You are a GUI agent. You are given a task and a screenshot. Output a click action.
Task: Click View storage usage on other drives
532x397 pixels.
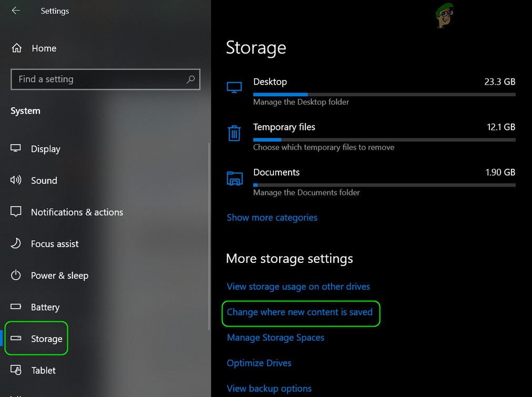click(298, 287)
